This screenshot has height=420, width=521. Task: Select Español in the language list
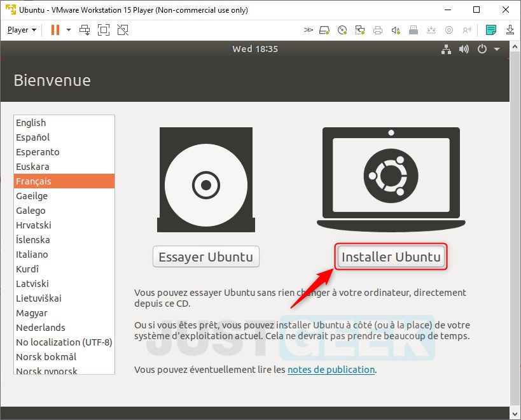point(64,137)
